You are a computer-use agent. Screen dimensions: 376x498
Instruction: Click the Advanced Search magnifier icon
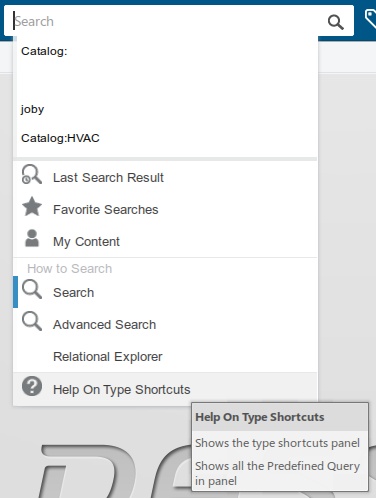[32, 321]
